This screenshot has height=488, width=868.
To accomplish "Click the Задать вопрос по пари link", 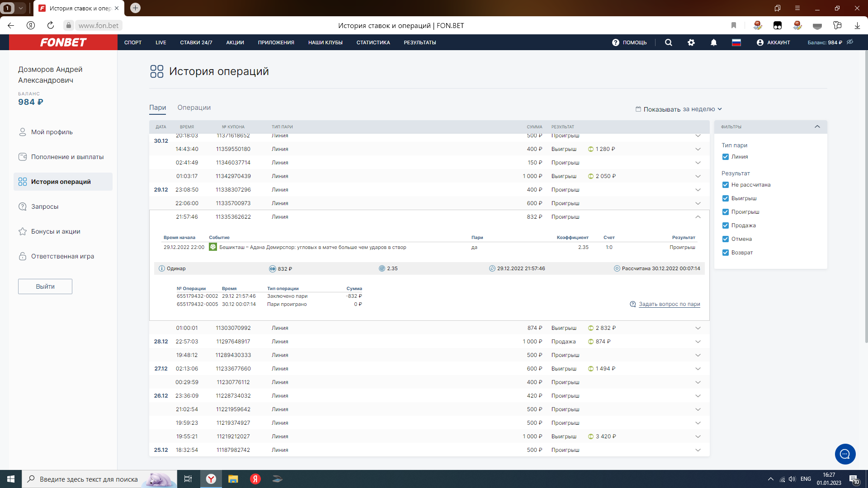I will tap(669, 304).
